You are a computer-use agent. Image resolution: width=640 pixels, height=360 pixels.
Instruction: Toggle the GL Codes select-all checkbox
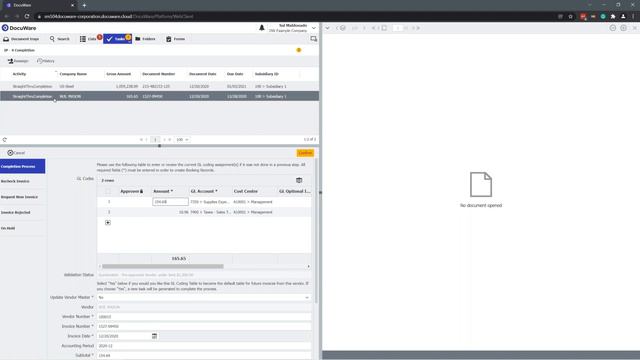click(x=108, y=191)
